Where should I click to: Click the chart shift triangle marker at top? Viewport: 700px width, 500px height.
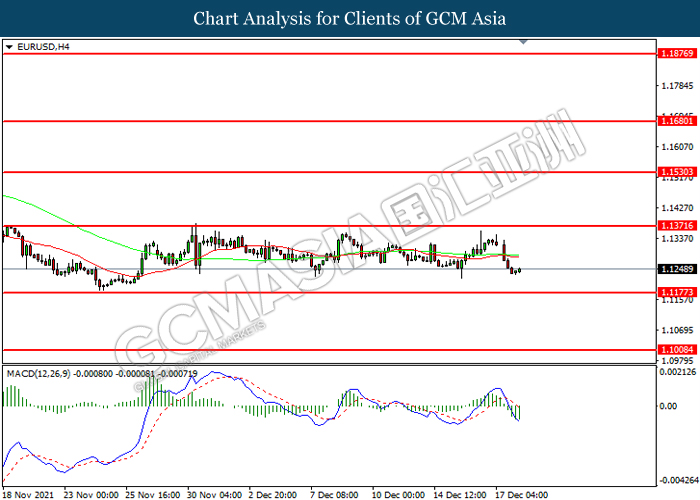click(523, 42)
